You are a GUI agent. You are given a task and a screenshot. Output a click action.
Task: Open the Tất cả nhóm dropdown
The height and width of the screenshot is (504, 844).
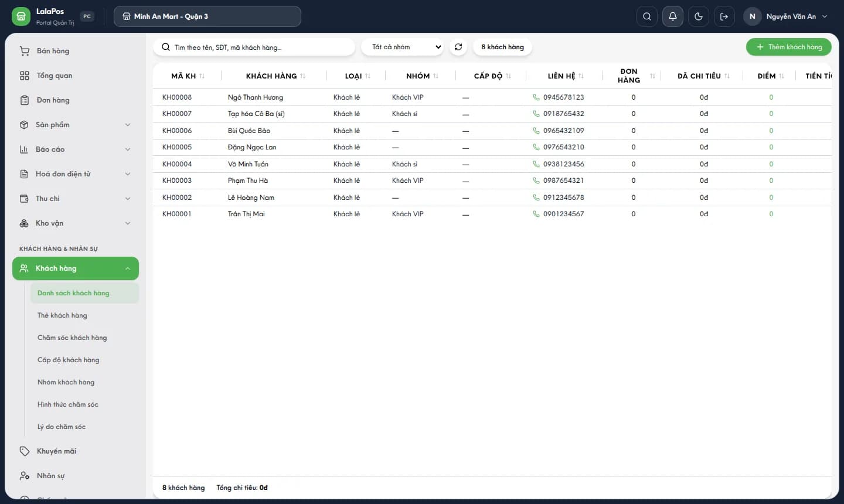coord(403,47)
